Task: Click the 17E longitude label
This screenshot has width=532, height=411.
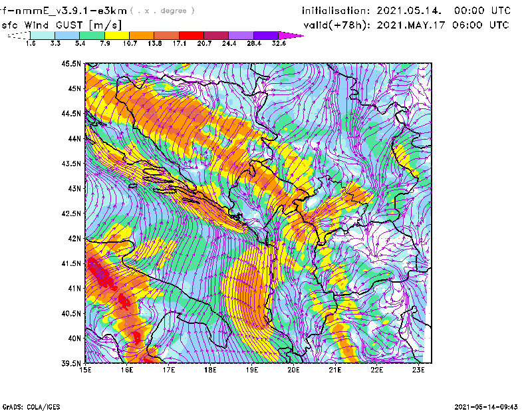Action: click(x=169, y=370)
